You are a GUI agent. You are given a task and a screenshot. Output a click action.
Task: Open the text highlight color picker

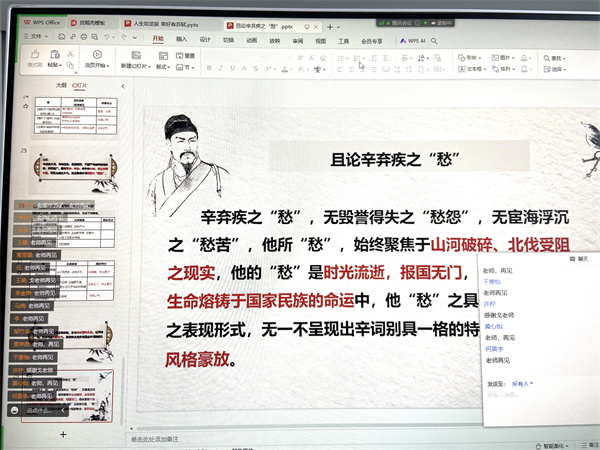302,69
